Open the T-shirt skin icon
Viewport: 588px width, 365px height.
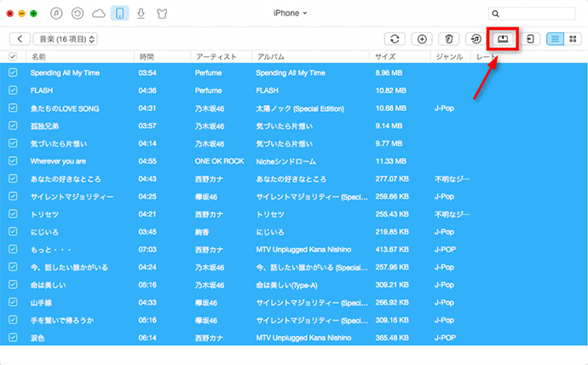tap(162, 14)
